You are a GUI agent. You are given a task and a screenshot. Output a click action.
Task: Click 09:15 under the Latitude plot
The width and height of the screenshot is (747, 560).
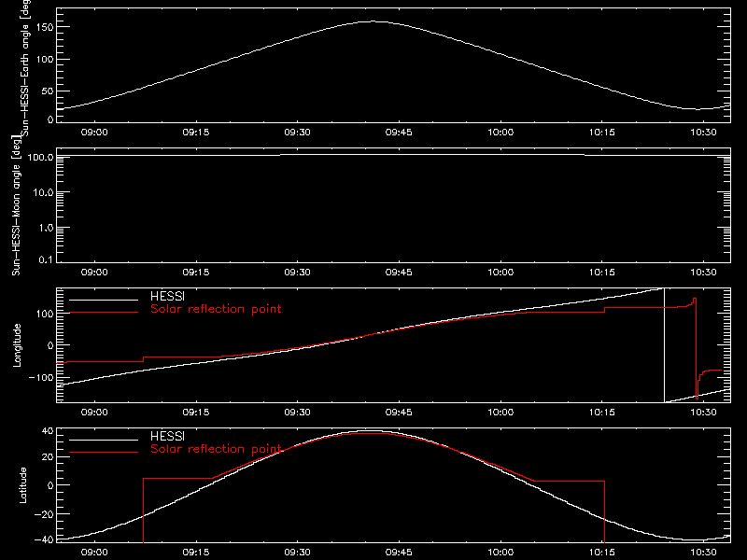(x=196, y=553)
